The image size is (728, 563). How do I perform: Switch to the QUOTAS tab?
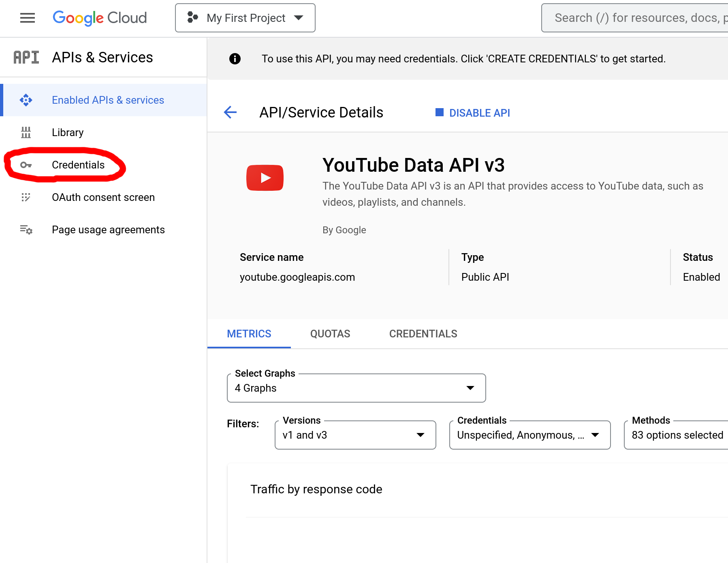330,334
